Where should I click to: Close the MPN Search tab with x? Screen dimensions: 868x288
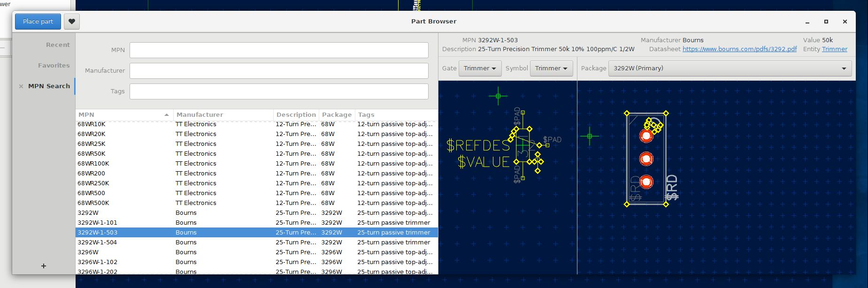pyautogui.click(x=21, y=86)
